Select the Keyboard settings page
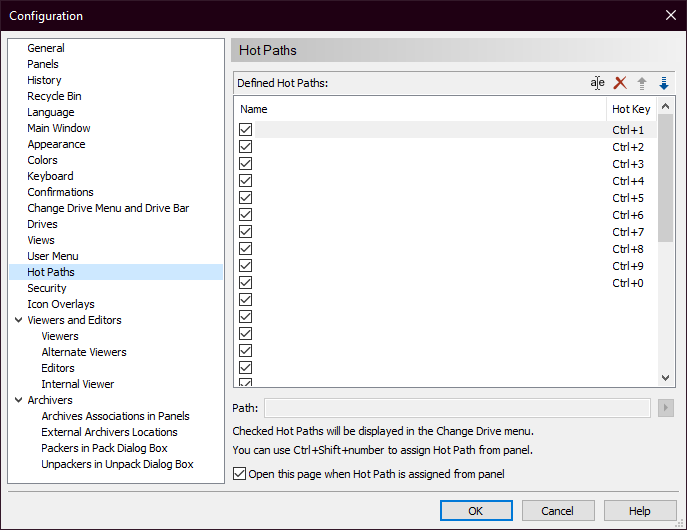 click(x=50, y=176)
